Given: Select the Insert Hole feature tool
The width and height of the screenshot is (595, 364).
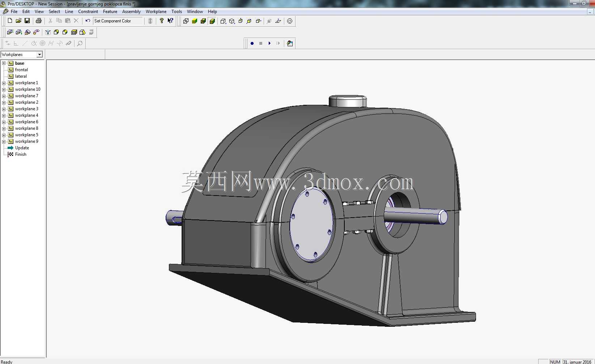Looking at the screenshot, I should pyautogui.click(x=48, y=32).
